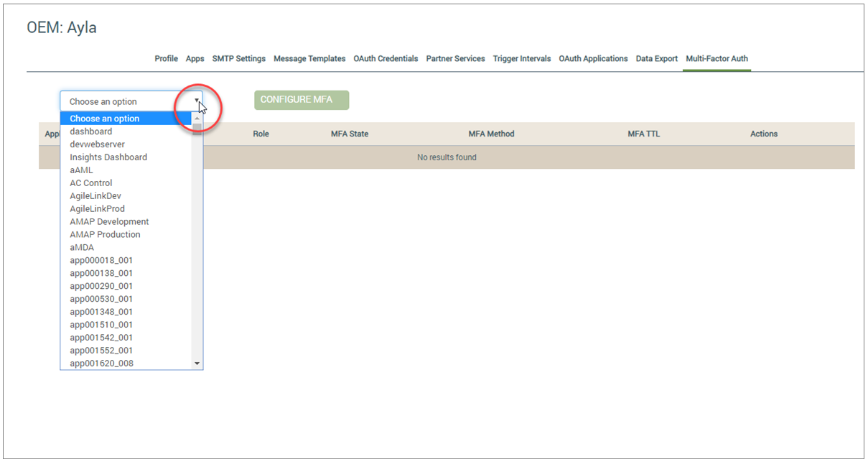This screenshot has height=462, width=868.
Task: Open the Profile tab
Action: [166, 59]
